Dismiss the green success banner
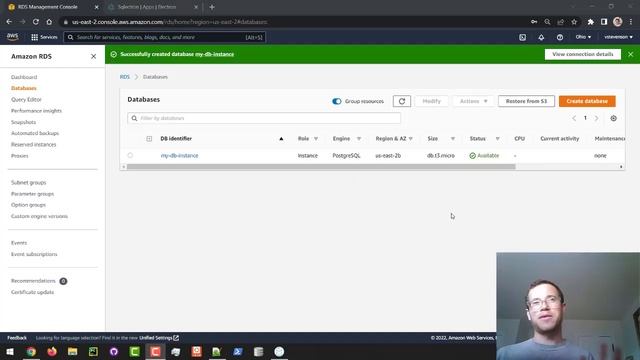Screen dimensions: 640x360 click(x=631, y=54)
